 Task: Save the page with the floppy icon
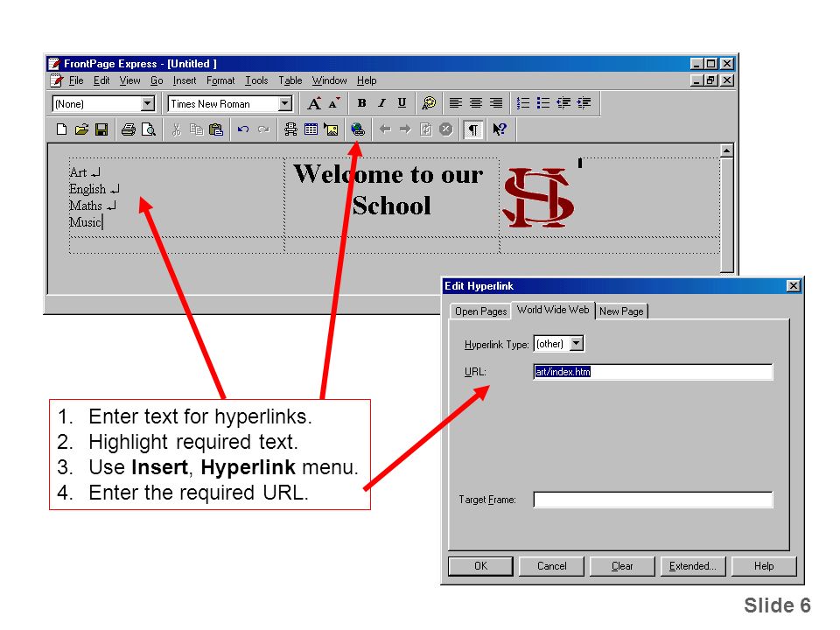[x=101, y=129]
